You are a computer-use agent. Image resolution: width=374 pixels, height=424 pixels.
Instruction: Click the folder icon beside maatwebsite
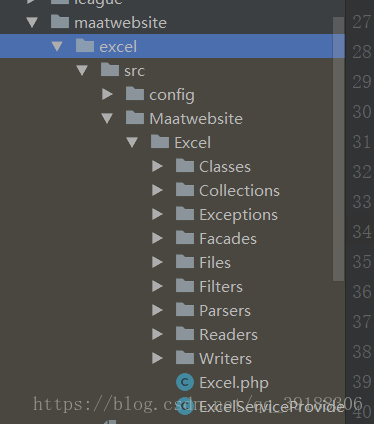pos(60,22)
